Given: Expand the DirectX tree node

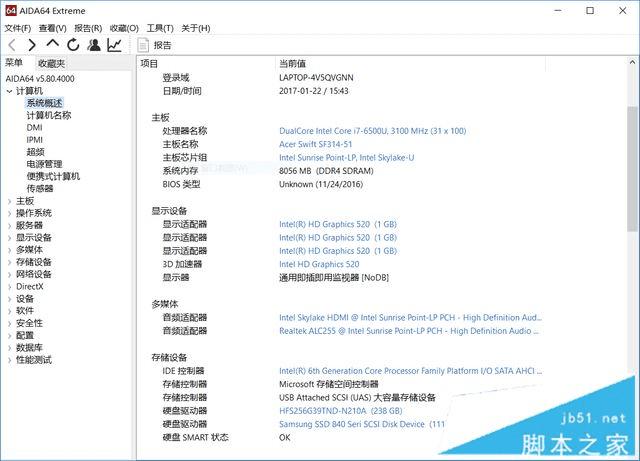Looking at the screenshot, I should [10, 287].
